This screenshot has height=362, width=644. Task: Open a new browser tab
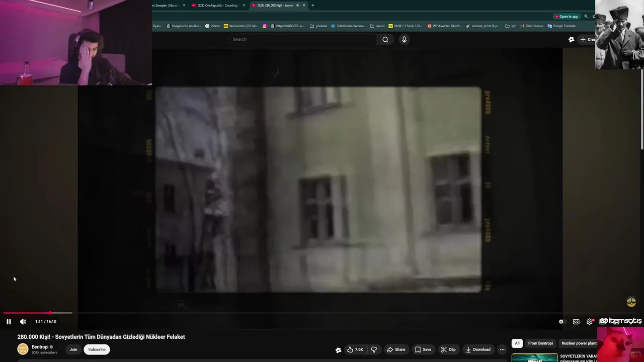coord(312,6)
